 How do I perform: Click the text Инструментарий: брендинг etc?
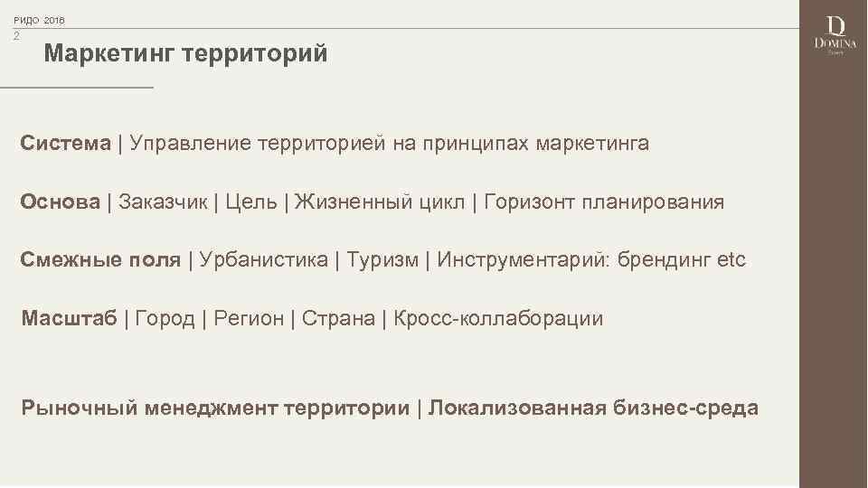591,260
